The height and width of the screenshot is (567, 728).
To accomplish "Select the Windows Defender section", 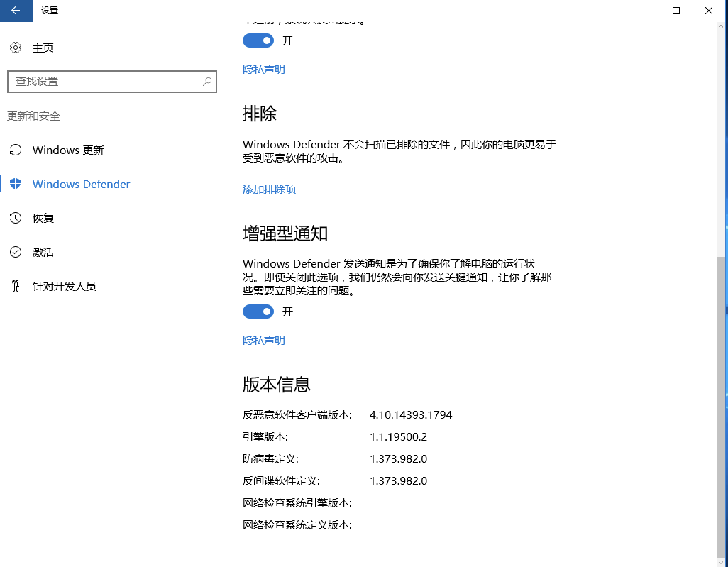I will [x=82, y=184].
